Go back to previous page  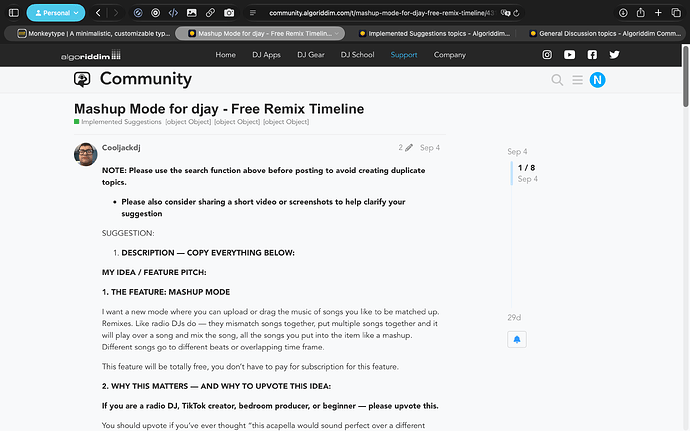[98, 13]
